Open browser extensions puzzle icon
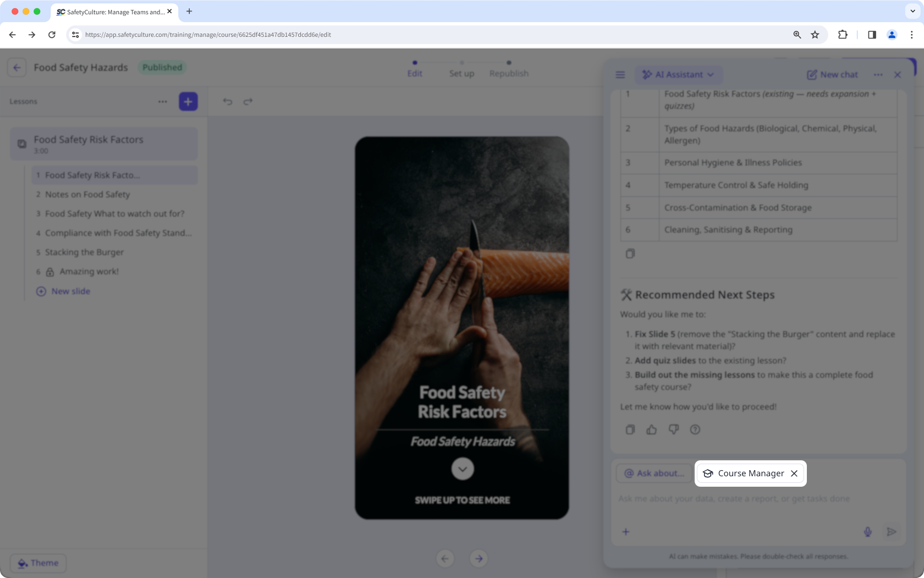 (843, 35)
